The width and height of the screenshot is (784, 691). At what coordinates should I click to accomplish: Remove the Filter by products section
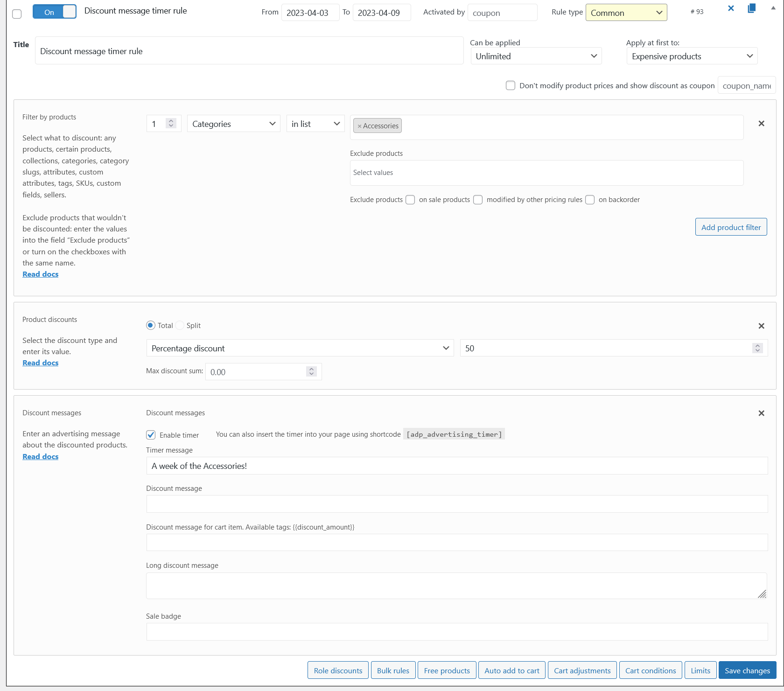click(x=761, y=124)
